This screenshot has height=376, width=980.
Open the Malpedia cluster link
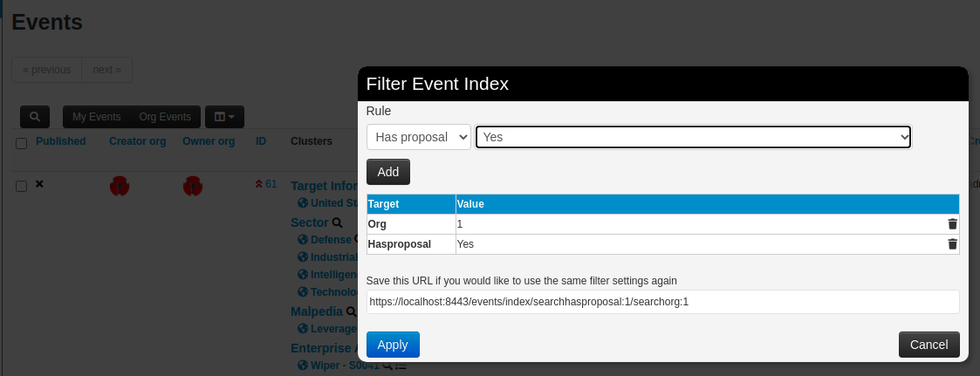pyautogui.click(x=316, y=311)
